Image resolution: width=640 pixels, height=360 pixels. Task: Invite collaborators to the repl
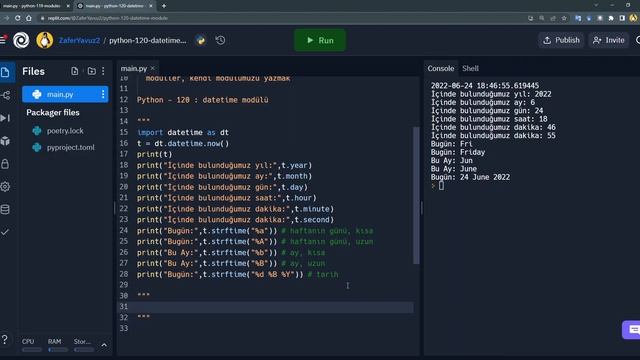(x=609, y=40)
